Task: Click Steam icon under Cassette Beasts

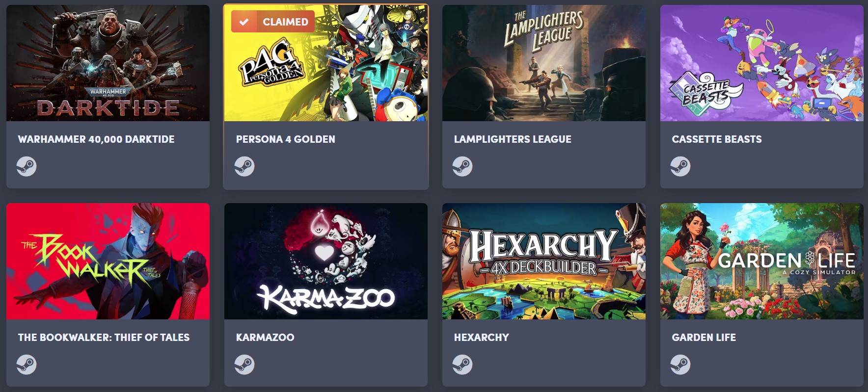Action: click(x=680, y=166)
